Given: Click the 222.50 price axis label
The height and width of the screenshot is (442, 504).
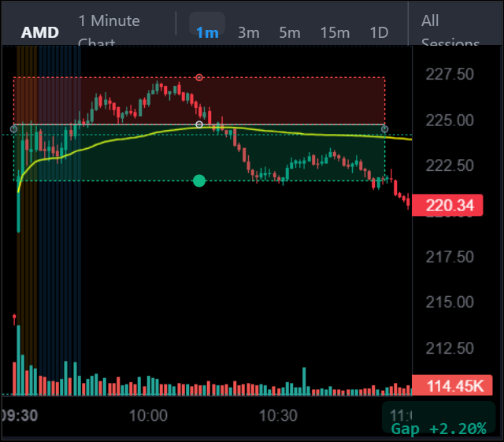Looking at the screenshot, I should click(450, 165).
